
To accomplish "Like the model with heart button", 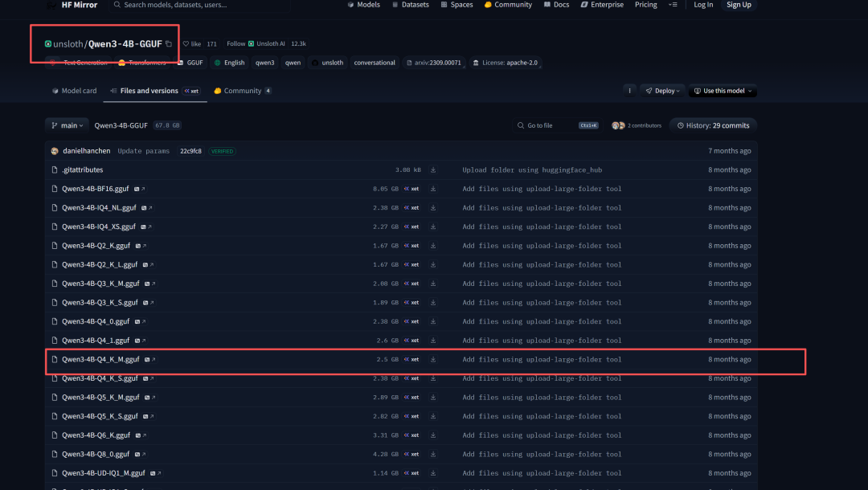I will click(192, 43).
